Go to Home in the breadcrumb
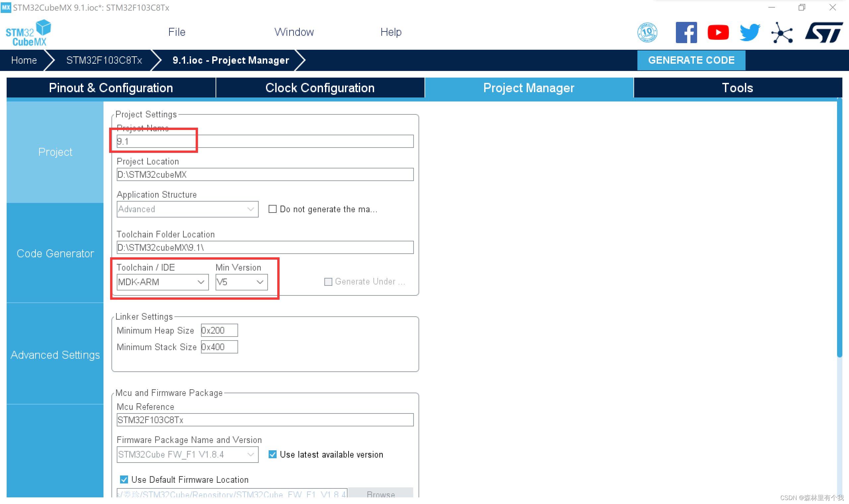Screen dimensions: 849x504 coord(24,60)
